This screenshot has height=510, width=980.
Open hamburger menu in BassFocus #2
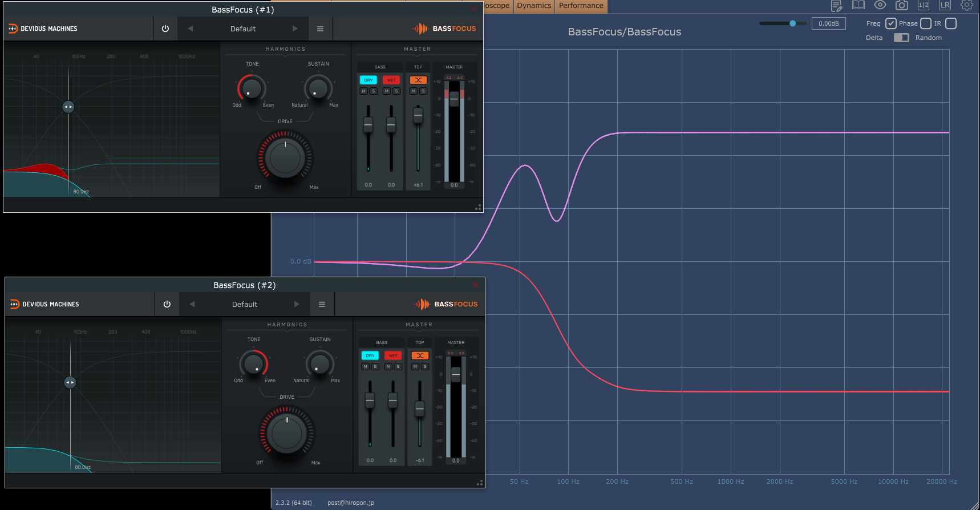click(322, 304)
